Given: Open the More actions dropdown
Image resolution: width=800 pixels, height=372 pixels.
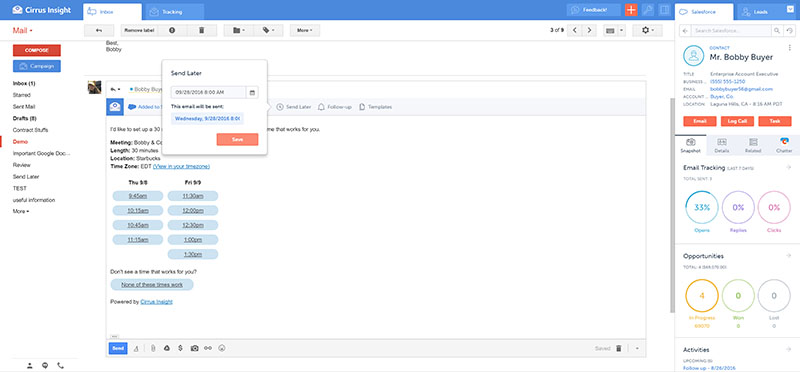Looking at the screenshot, I should (305, 31).
